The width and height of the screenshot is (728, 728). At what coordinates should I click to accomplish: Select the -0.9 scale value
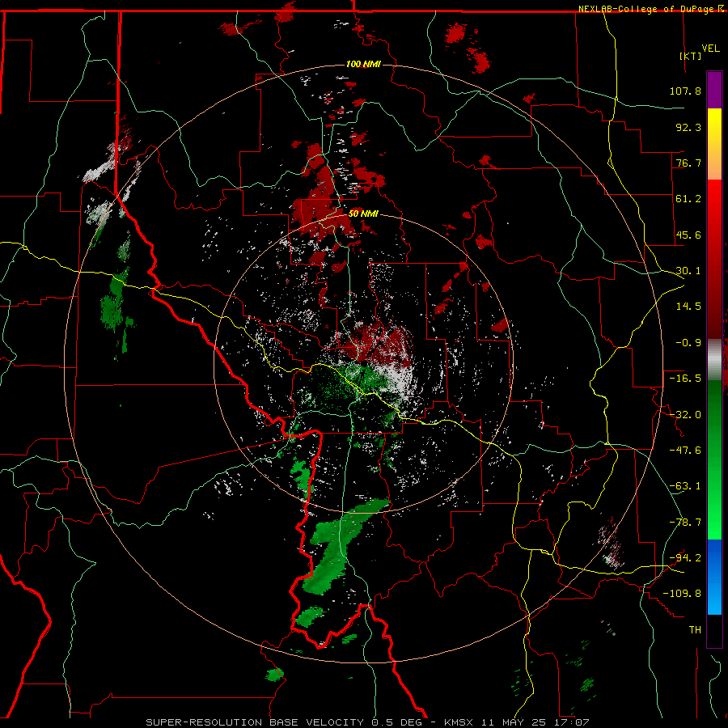click(x=688, y=343)
